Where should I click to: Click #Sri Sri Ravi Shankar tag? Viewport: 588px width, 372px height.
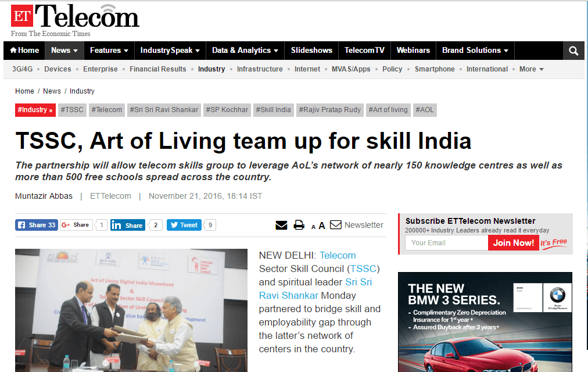point(164,110)
